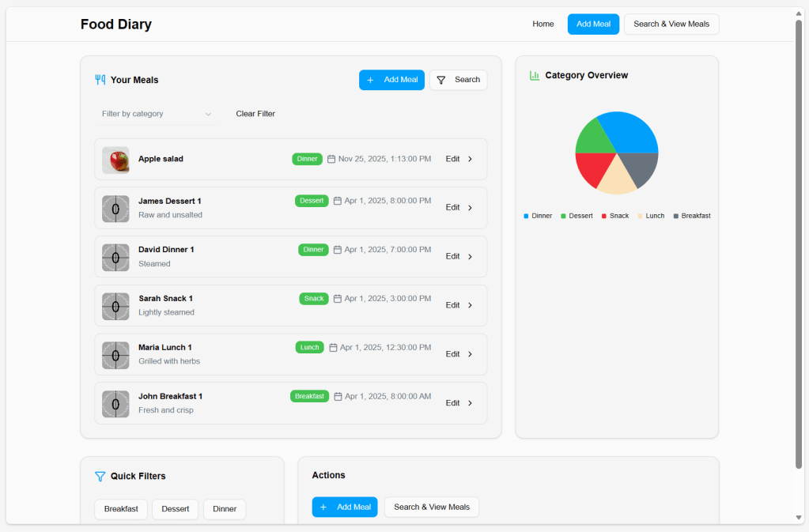Click the Search button in Your Meals
Viewport: 809px width, 532px height.
coord(458,80)
